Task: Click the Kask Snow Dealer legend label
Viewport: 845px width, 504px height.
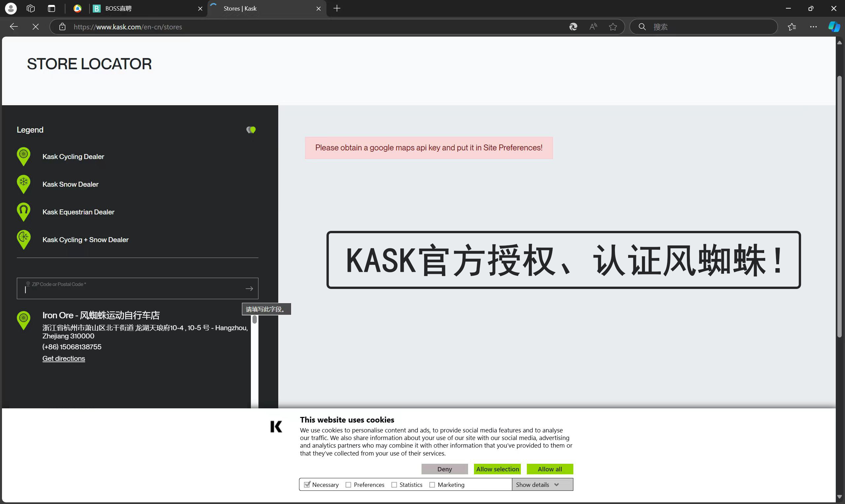Action: click(x=70, y=184)
